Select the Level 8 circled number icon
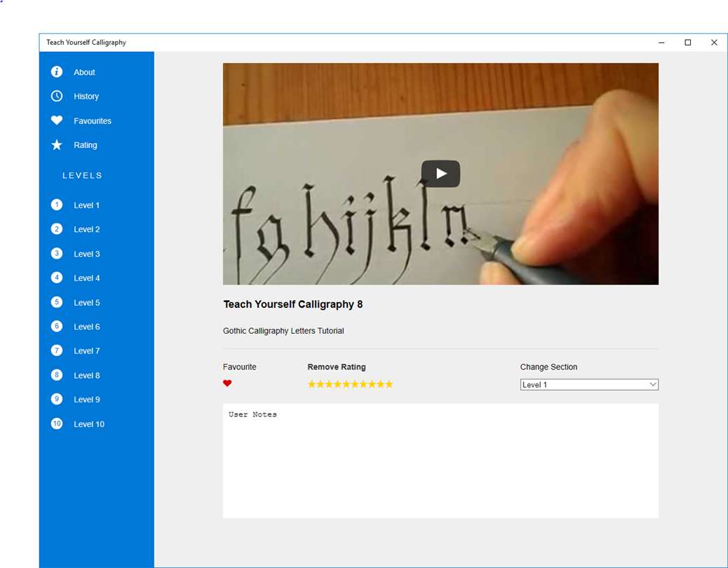 pyautogui.click(x=57, y=375)
